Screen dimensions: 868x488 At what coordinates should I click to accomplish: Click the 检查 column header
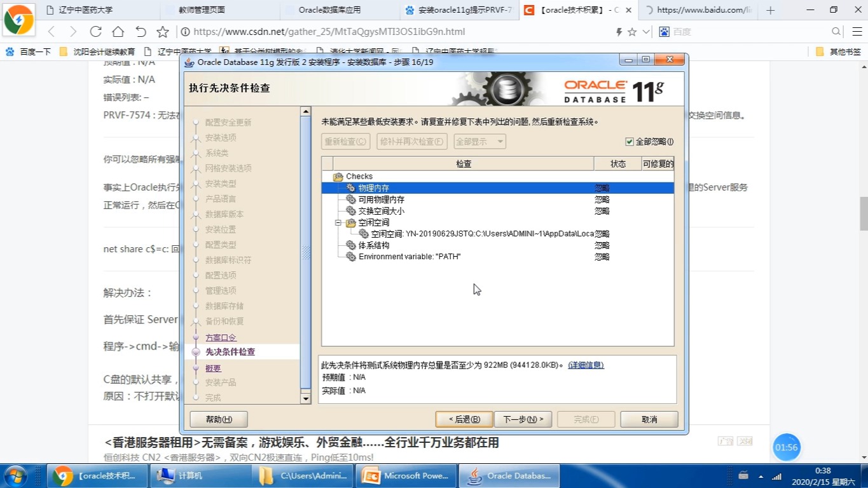464,164
